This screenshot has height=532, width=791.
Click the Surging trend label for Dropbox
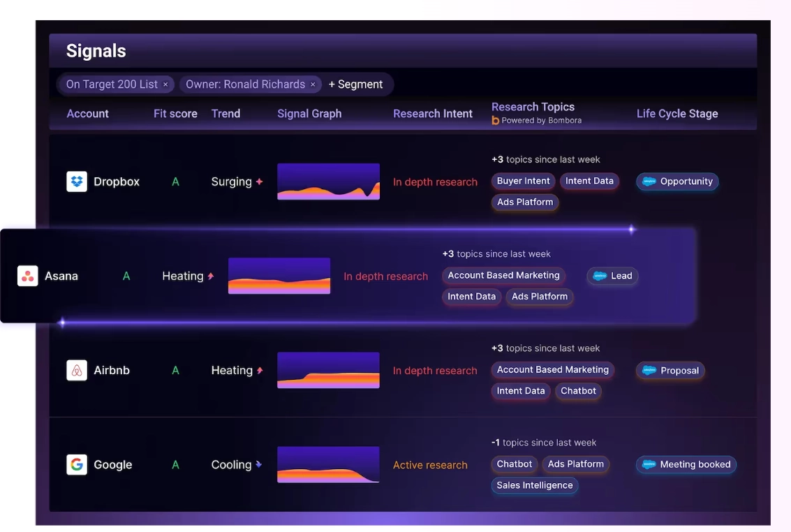tap(232, 182)
